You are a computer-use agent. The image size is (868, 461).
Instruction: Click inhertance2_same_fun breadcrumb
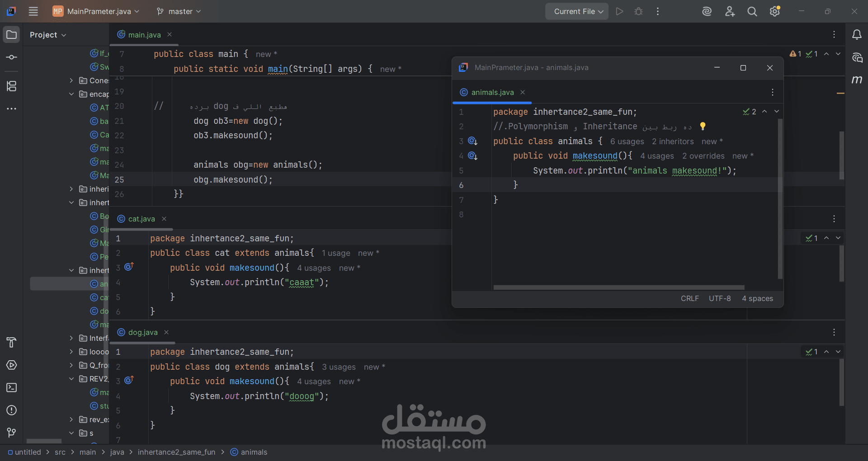pos(176,452)
